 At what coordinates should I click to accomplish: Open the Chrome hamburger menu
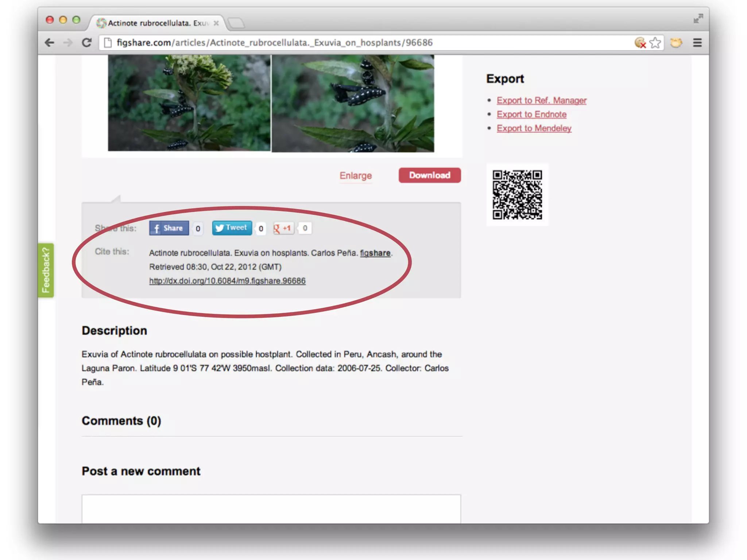point(697,43)
